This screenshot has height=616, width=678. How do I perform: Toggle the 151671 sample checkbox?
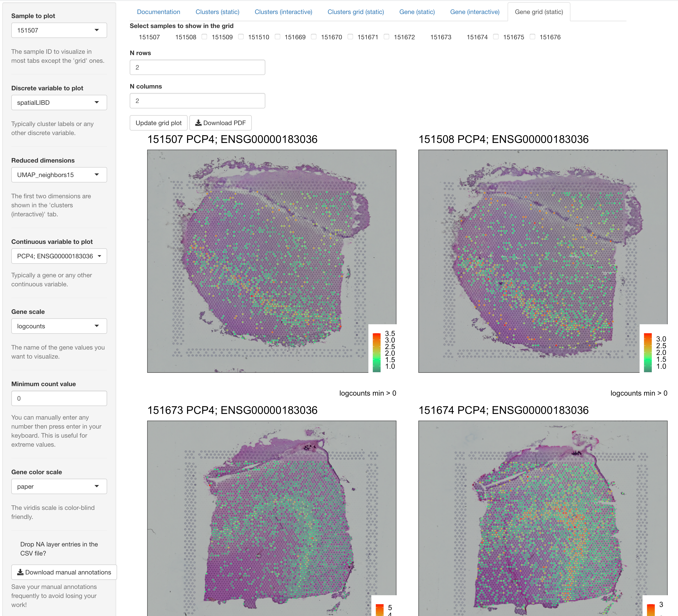point(350,37)
